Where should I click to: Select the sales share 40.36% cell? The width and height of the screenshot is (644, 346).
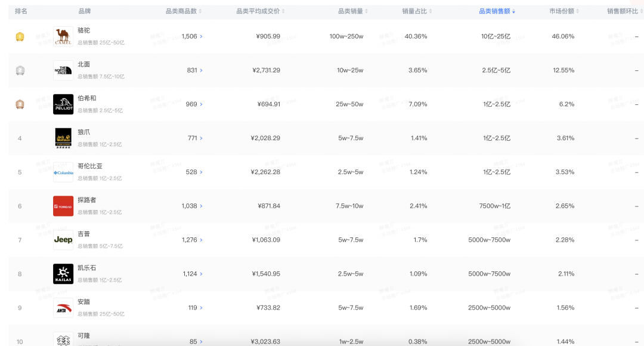[x=416, y=36]
